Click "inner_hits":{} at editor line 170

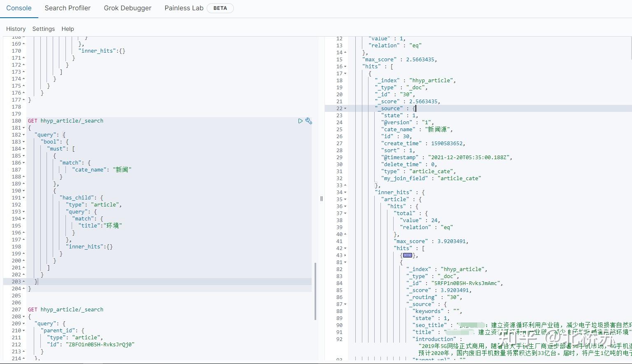point(102,51)
